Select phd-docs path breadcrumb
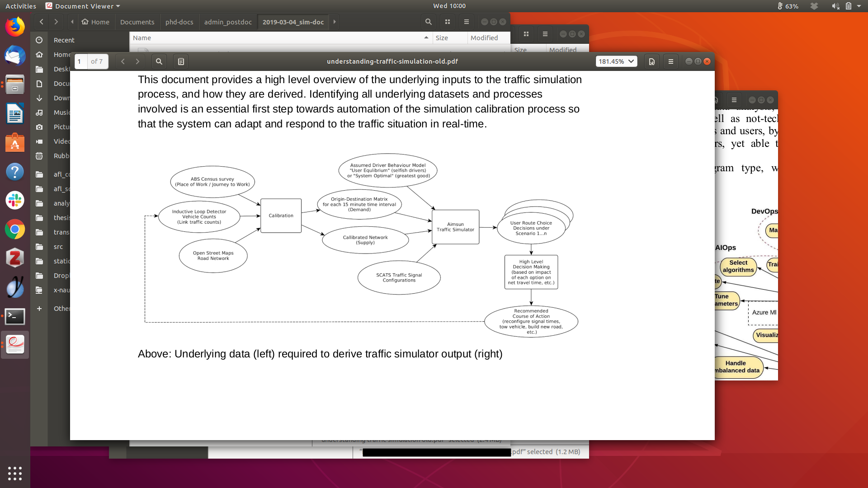Viewport: 868px width, 488px height. [179, 22]
